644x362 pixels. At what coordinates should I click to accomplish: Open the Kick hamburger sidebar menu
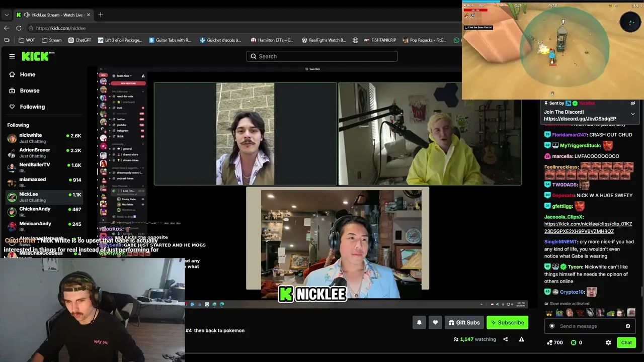pyautogui.click(x=12, y=56)
